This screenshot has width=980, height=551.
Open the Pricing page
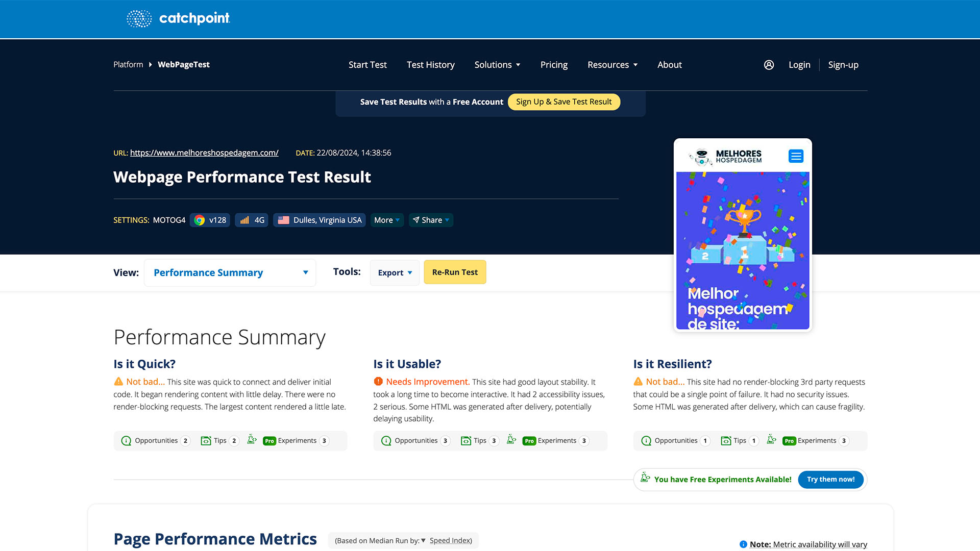click(x=554, y=65)
